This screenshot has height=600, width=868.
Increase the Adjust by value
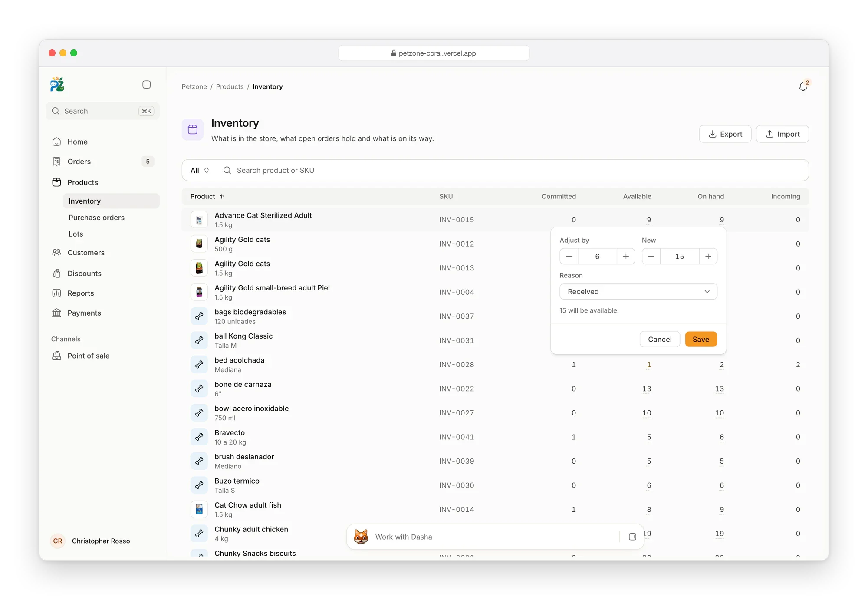[x=626, y=257]
